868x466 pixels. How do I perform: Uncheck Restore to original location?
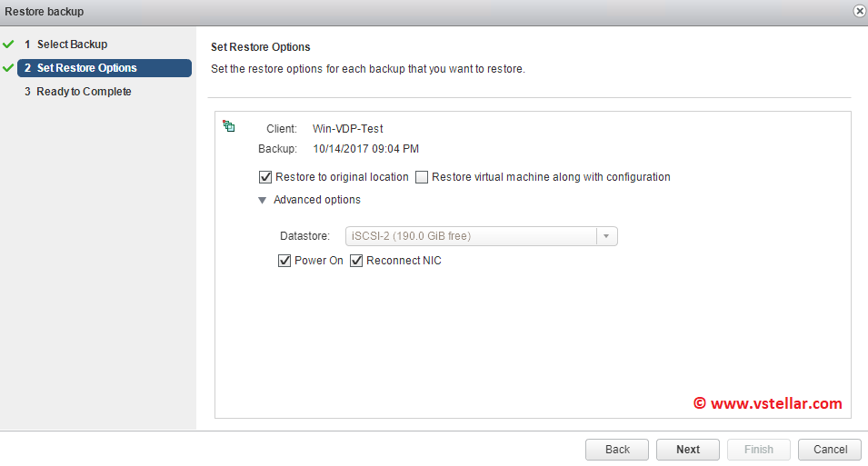(x=265, y=177)
